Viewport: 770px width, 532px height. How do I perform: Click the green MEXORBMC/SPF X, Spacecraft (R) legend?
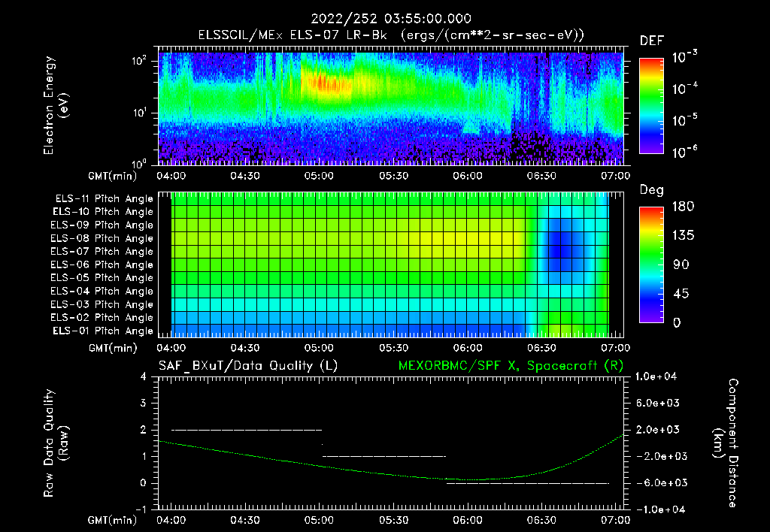[x=511, y=366]
